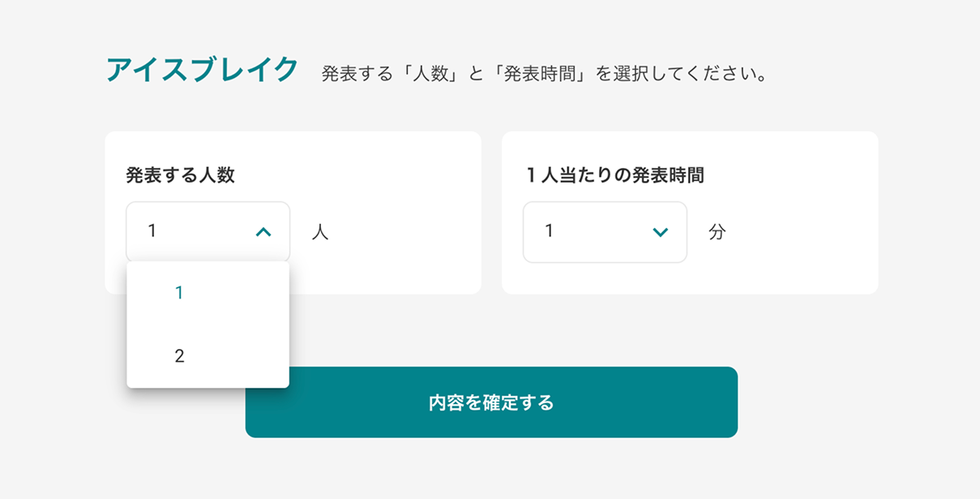Screen dimensions: 980x499
Task: Click the downward chevron icon for presentation time
Action: pos(661,231)
